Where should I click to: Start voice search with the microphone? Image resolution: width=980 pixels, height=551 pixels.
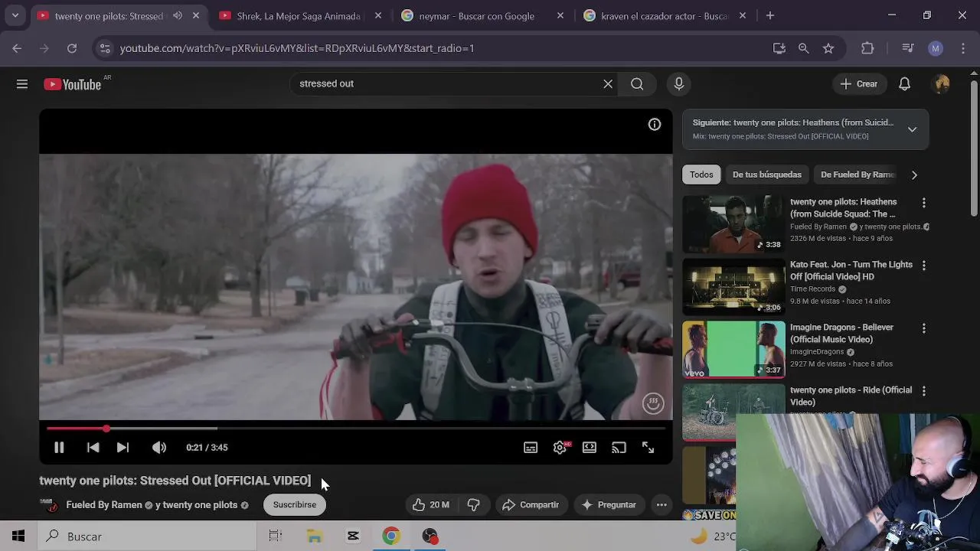pyautogui.click(x=678, y=84)
